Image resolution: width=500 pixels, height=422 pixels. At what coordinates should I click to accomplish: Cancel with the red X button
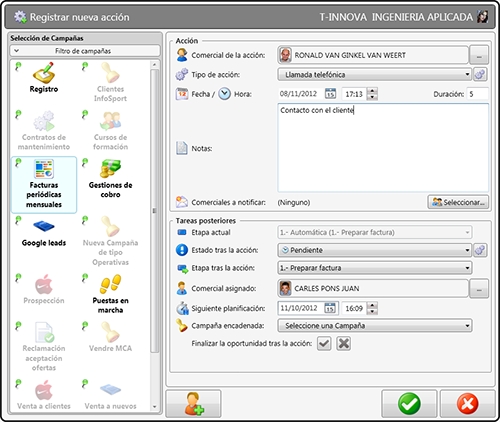point(467,403)
